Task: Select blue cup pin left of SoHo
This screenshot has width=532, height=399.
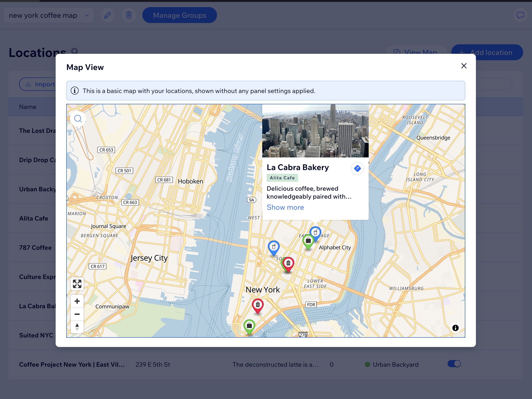Action: (x=274, y=247)
